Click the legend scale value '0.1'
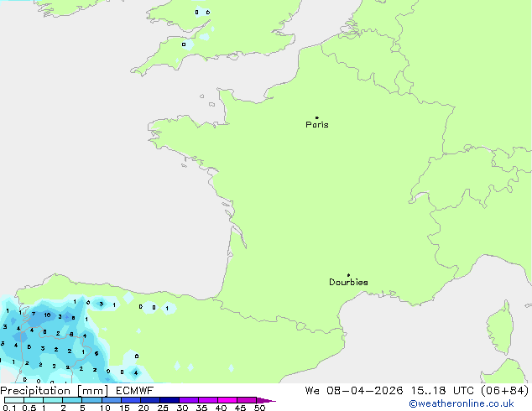Image resolution: width=532 pixels, height=411 pixels. (9, 408)
